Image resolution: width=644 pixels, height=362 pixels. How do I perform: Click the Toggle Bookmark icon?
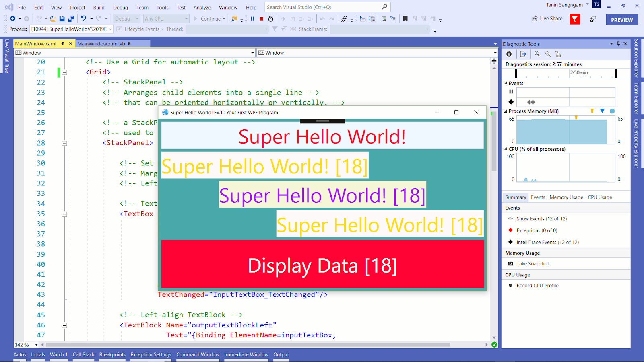coord(405,19)
